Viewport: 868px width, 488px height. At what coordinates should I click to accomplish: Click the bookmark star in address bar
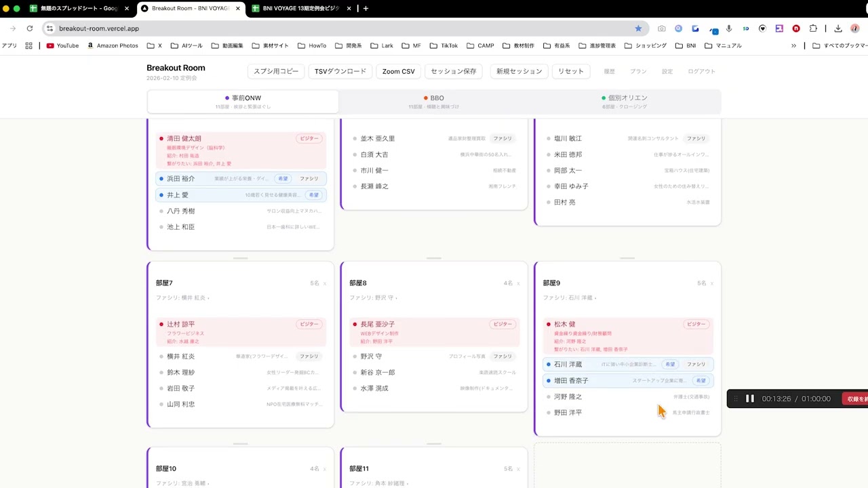638,28
